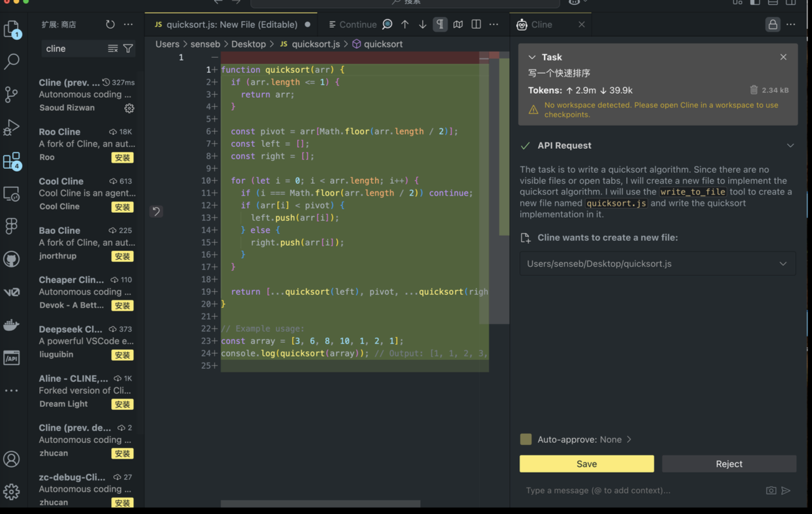Image resolution: width=812 pixels, height=514 pixels.
Task: Click the map icon in editor toolbar
Action: tap(458, 25)
